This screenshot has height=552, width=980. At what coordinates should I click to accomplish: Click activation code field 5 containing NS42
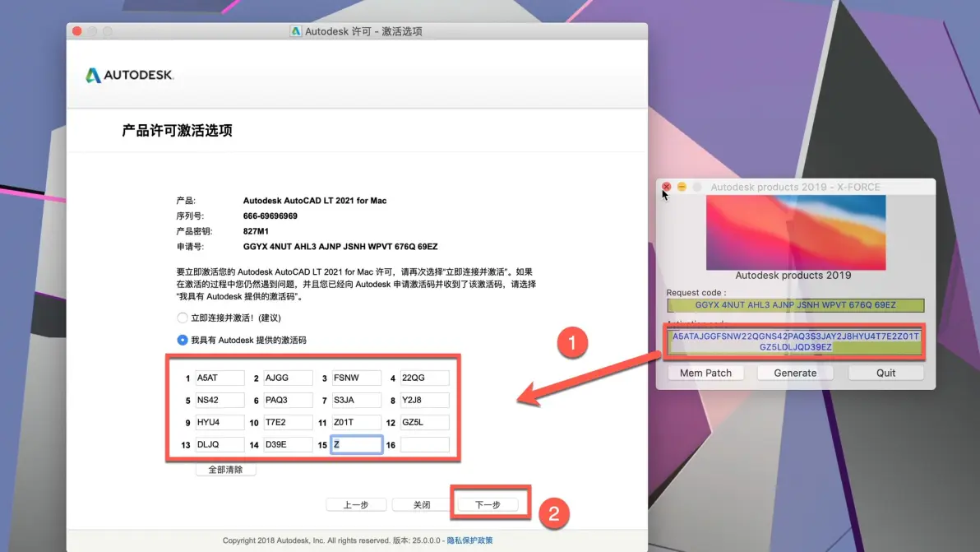tap(220, 400)
